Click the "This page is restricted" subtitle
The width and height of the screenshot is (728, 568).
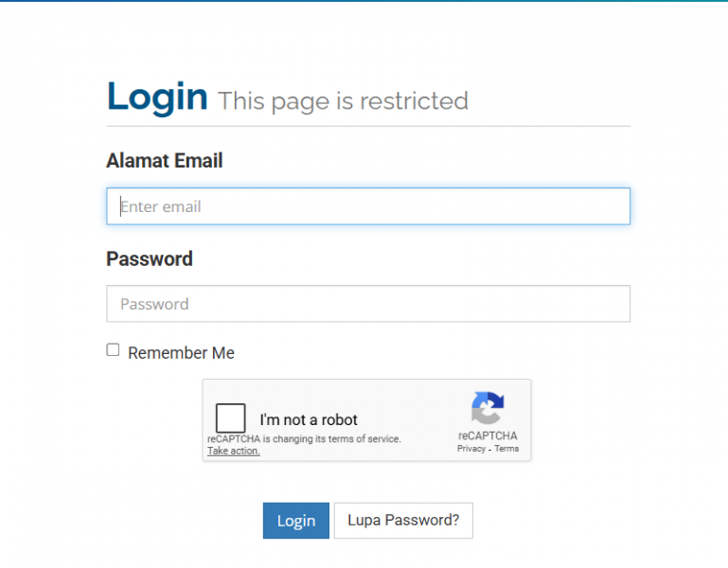point(343,101)
